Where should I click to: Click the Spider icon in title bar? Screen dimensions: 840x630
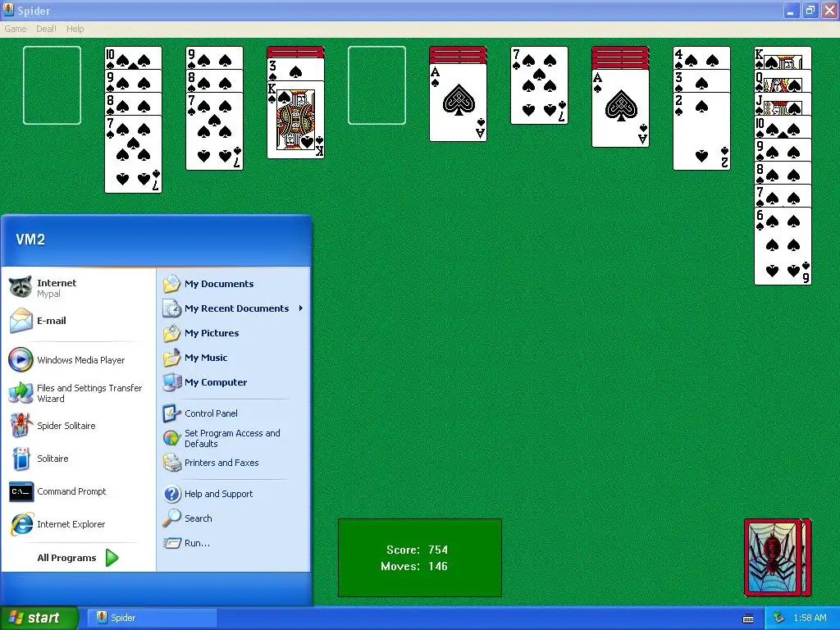(x=8, y=10)
